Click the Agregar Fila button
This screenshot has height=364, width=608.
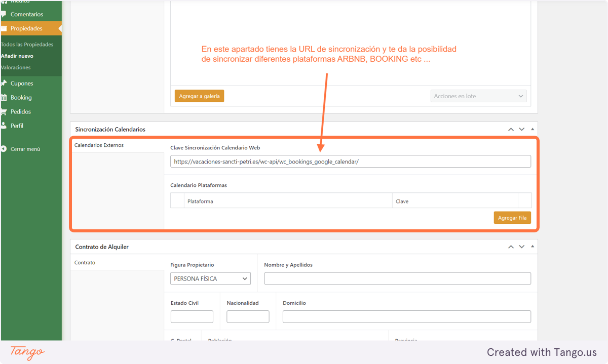pyautogui.click(x=512, y=218)
